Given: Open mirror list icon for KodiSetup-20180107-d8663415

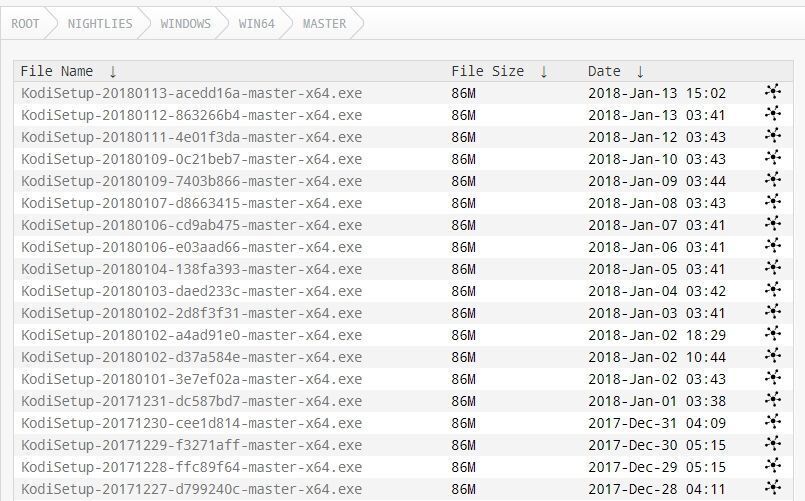Looking at the screenshot, I should 772,203.
